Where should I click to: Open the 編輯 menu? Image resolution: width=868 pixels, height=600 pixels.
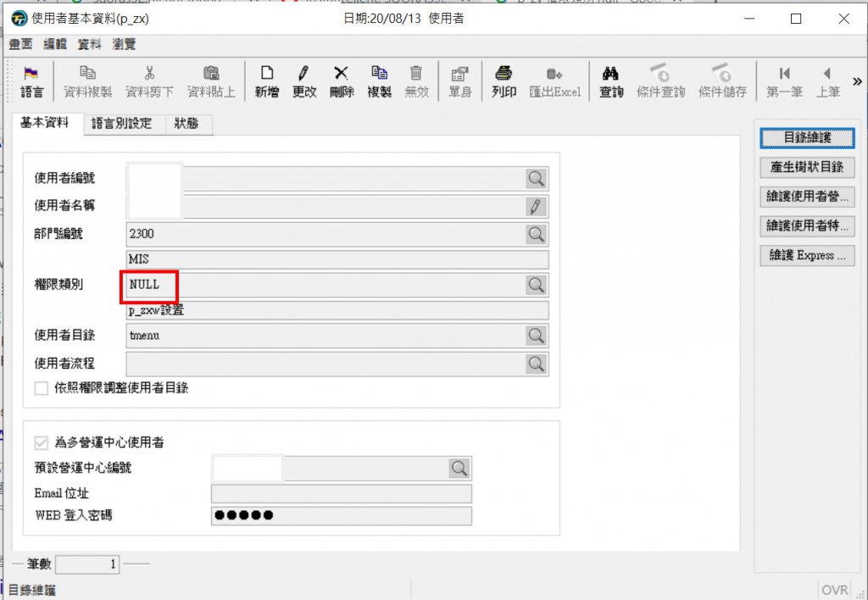pyautogui.click(x=55, y=44)
